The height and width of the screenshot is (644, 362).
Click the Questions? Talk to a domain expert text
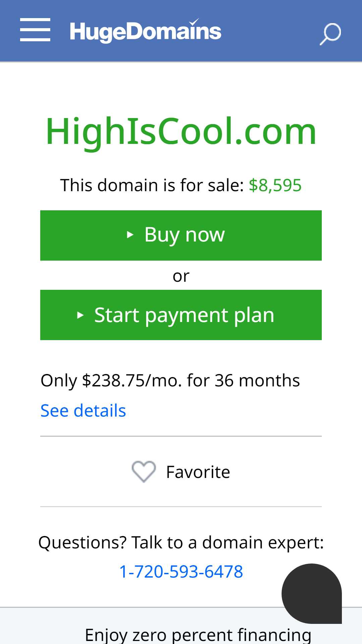pyautogui.click(x=181, y=543)
